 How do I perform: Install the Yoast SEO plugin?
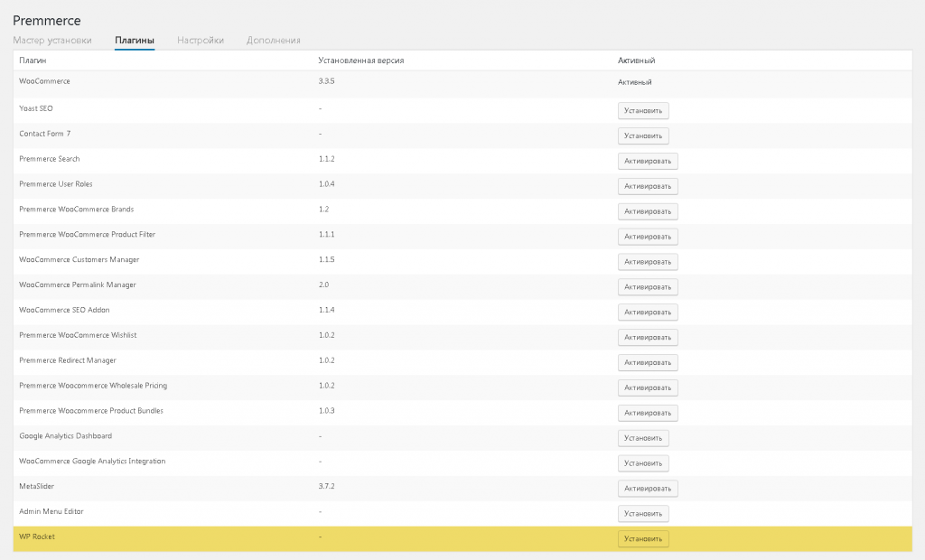tap(643, 110)
